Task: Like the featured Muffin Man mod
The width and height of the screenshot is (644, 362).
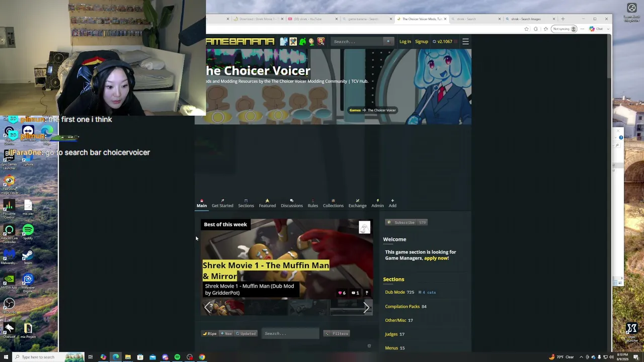Action: (x=342, y=293)
